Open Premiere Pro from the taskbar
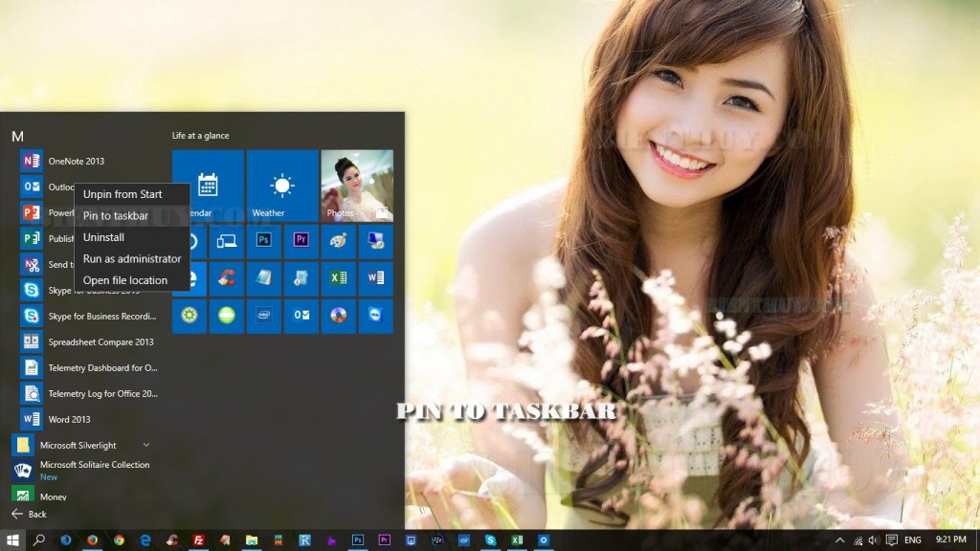The height and width of the screenshot is (551, 980). pyautogui.click(x=385, y=540)
